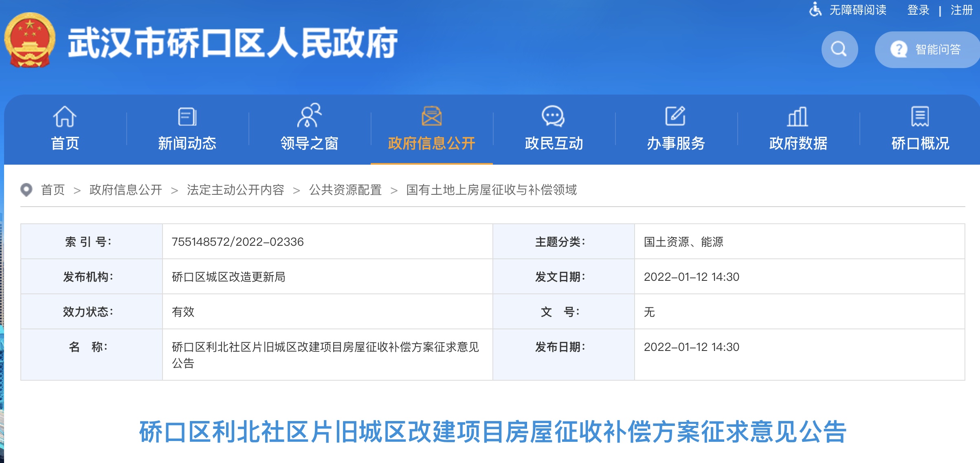
Task: Go to 首页 in the breadcrumb
Action: click(x=53, y=190)
